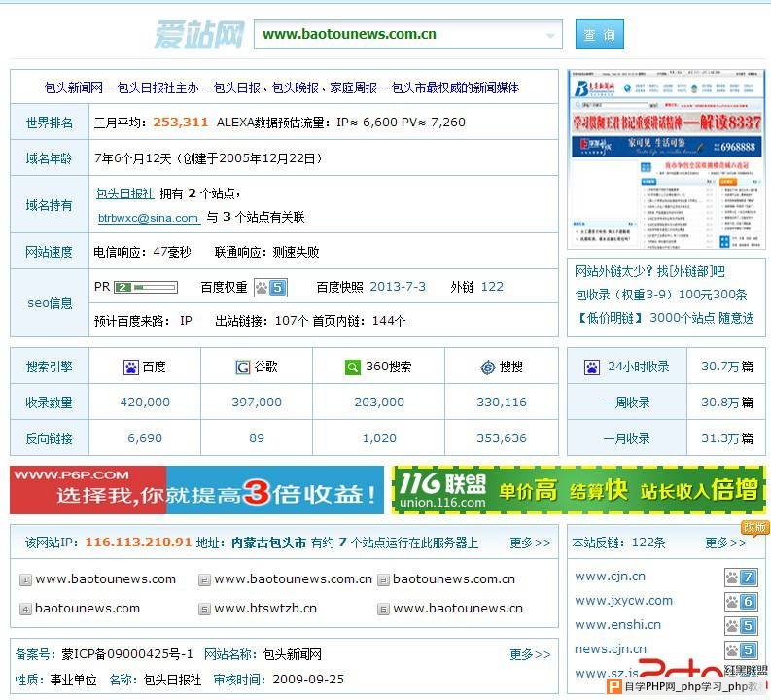Click the 爱站网 logo
Screen dimensions: 771x700
(x=199, y=34)
